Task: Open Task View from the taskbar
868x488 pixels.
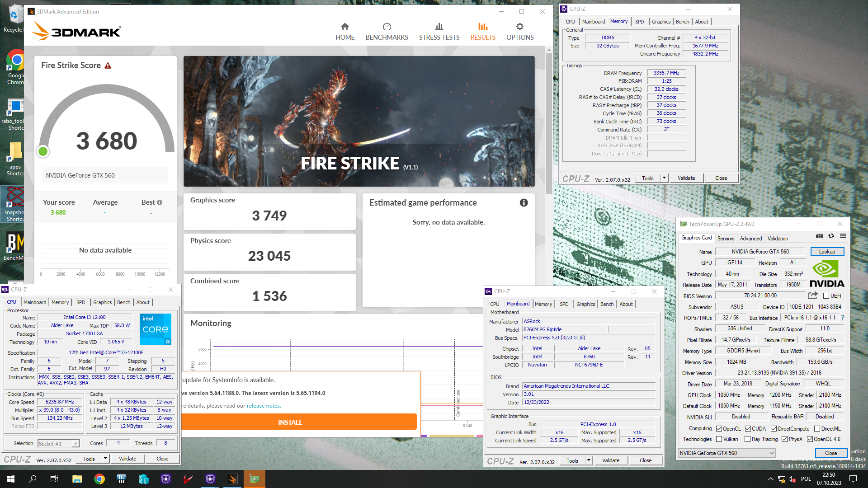Action: [54, 479]
